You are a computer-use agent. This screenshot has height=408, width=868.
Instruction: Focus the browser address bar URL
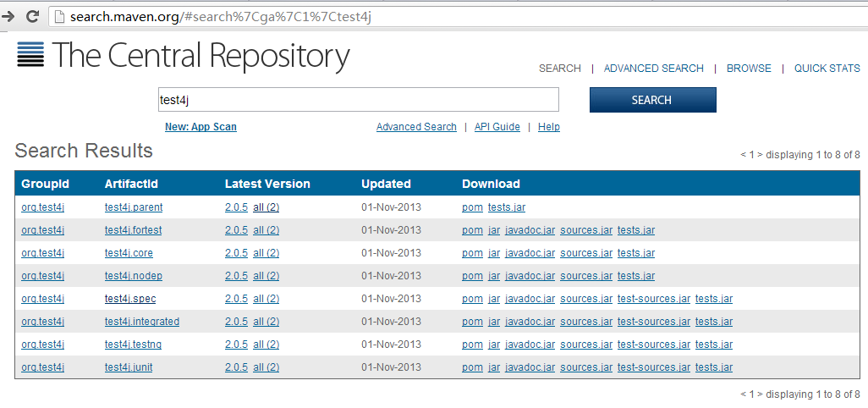coord(220,17)
